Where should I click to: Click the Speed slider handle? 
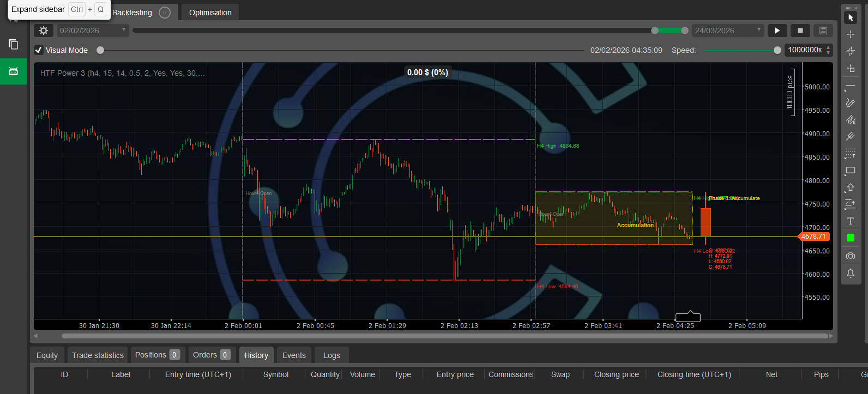pyautogui.click(x=777, y=50)
